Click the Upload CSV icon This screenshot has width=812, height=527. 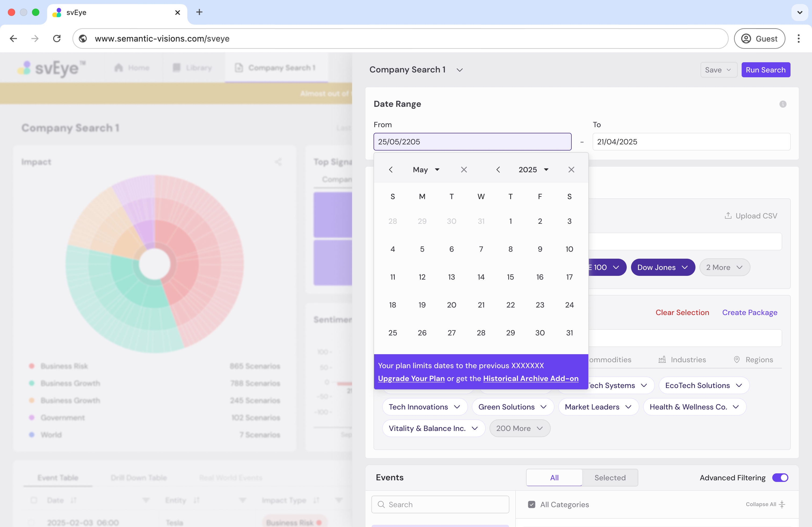(728, 215)
